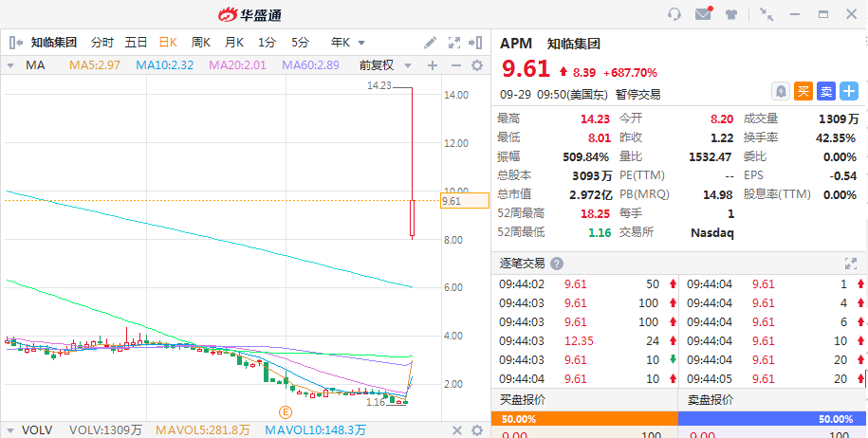Viewport: 868px width, 438px height.
Task: Click the 交易所 value Nasdaq
Action: [712, 233]
